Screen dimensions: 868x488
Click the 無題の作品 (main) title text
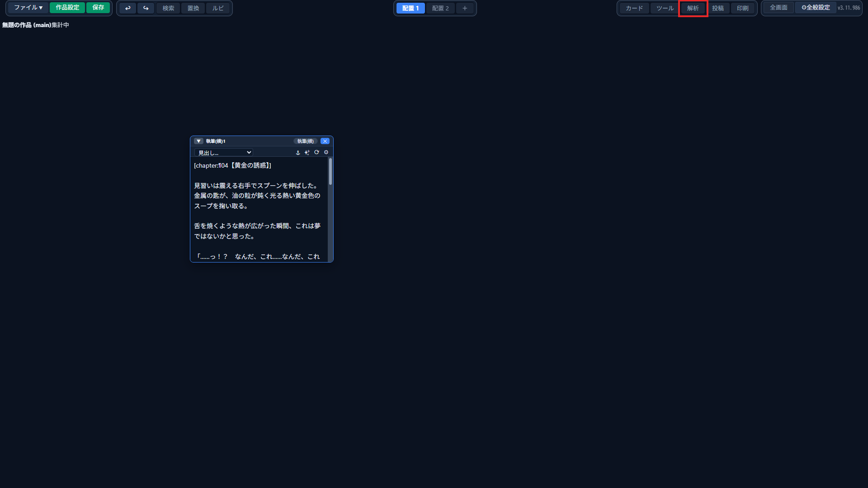(x=27, y=25)
